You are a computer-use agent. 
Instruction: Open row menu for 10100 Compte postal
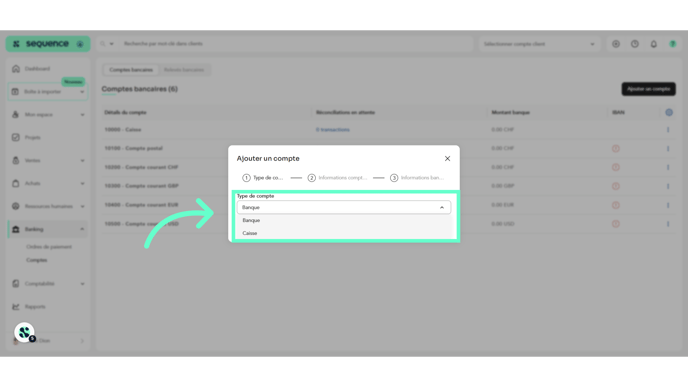[x=668, y=149]
